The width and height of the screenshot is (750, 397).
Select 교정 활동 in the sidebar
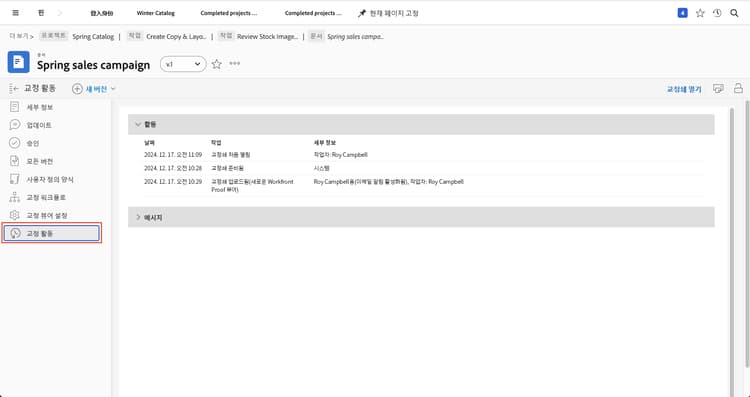(52, 233)
